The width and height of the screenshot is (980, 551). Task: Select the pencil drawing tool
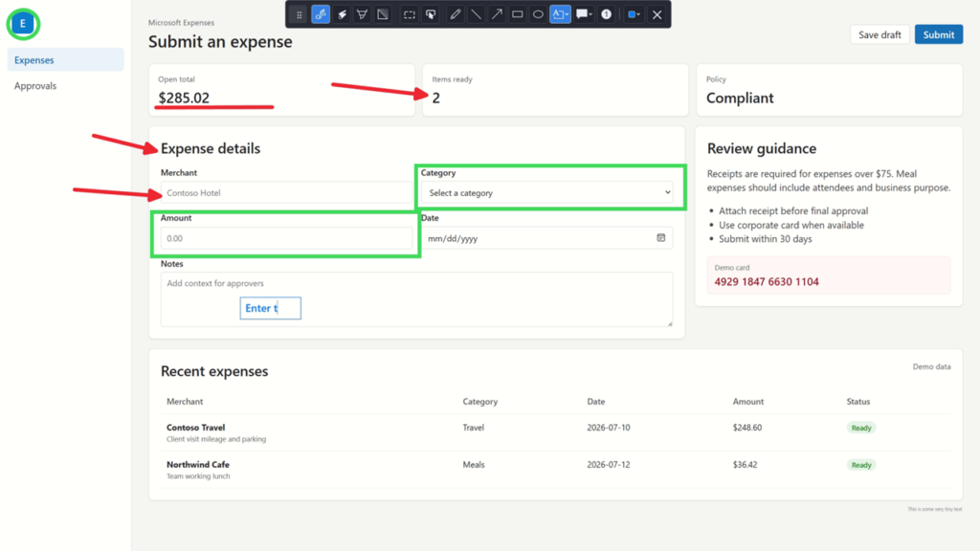(x=455, y=14)
